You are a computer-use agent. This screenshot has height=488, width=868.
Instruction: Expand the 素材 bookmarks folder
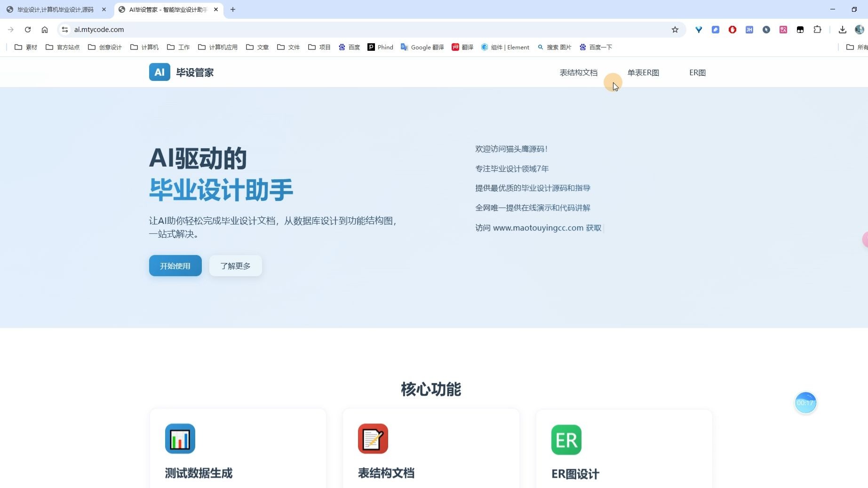click(x=26, y=47)
